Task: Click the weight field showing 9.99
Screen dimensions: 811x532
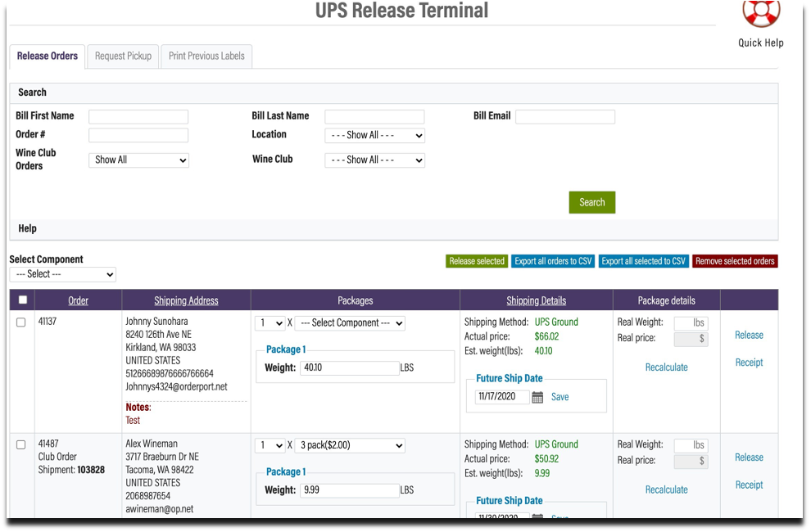Action: coord(350,491)
